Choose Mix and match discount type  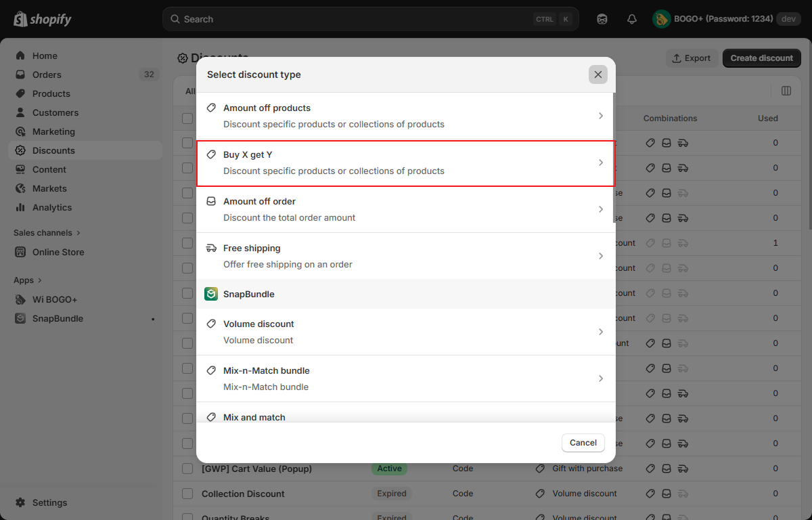click(405, 412)
